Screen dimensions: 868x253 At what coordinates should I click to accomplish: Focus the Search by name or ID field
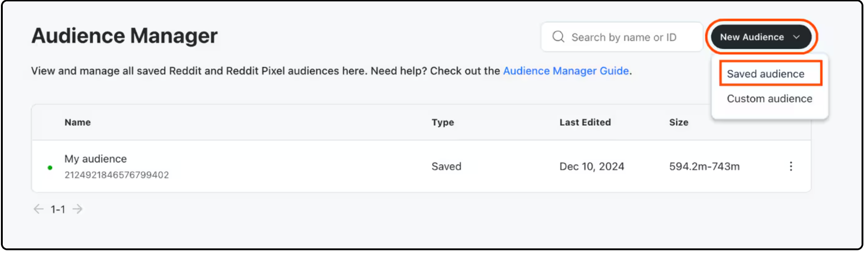tap(623, 37)
